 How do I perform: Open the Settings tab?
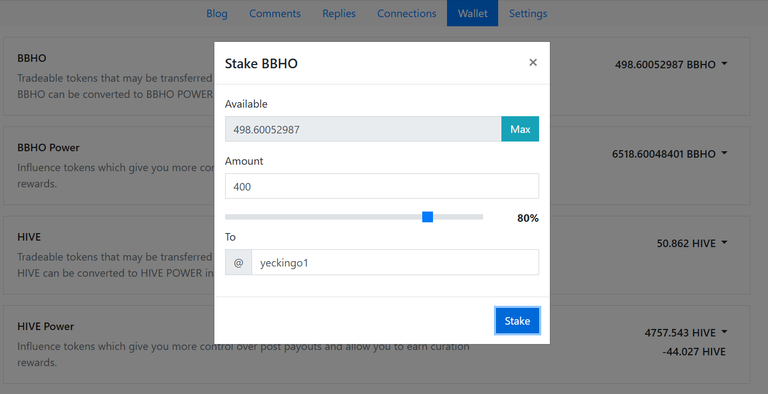click(x=528, y=13)
